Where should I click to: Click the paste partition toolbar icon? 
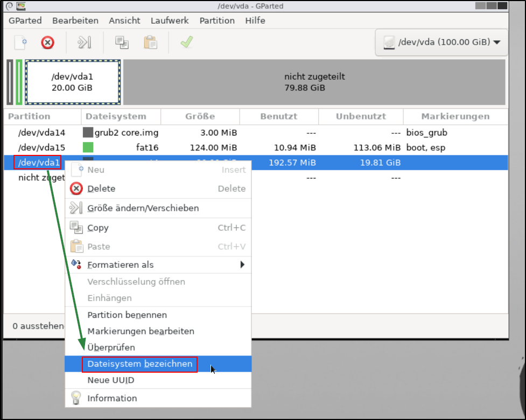(x=150, y=42)
